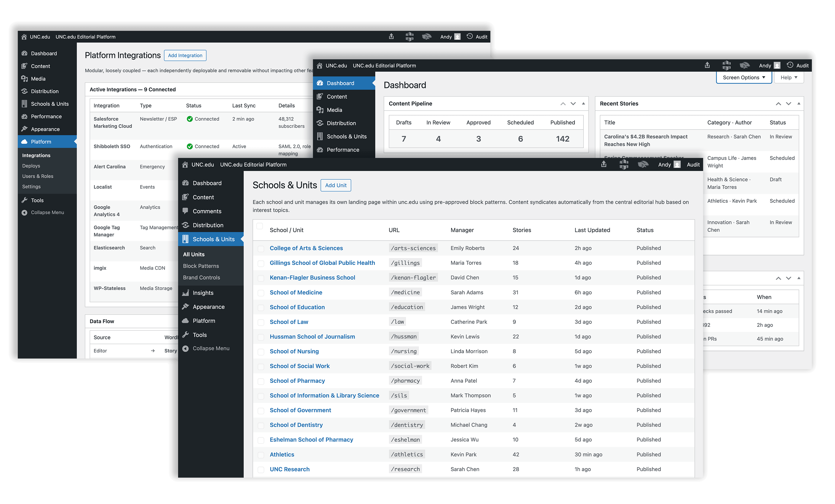
Task: Click Content edit icon in Dashboard window sidebar
Action: 319,97
